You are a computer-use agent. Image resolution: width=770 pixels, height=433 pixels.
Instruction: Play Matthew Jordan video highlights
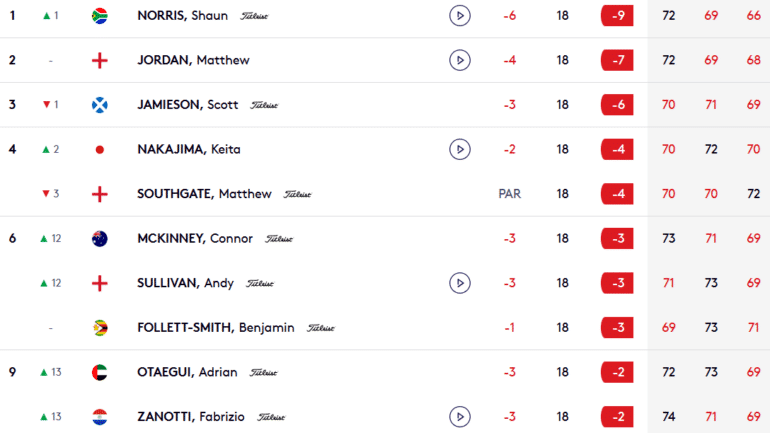tap(460, 60)
